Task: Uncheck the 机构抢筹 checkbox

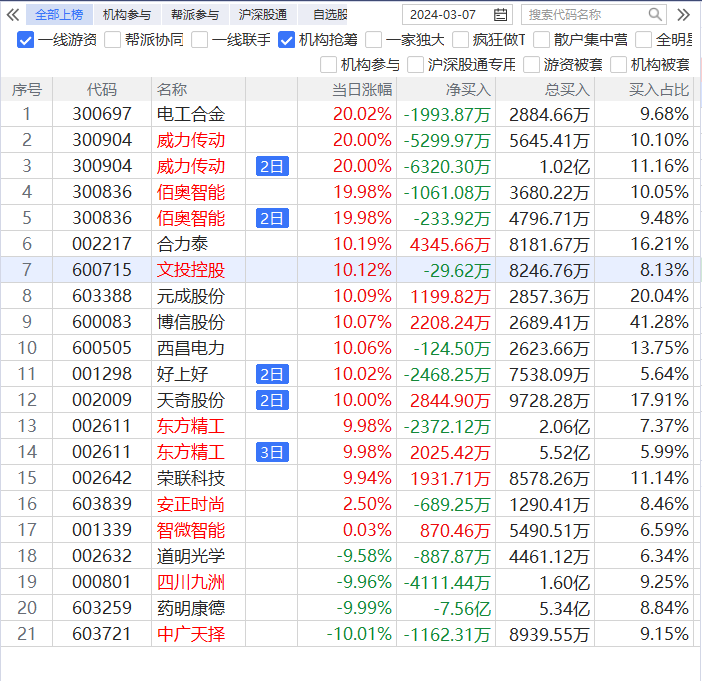Action: coord(286,40)
